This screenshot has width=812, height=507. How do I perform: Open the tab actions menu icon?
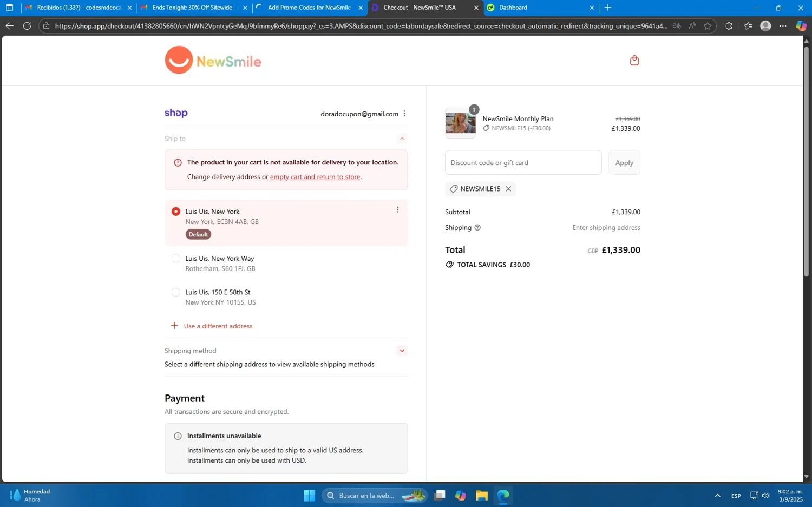9,8
